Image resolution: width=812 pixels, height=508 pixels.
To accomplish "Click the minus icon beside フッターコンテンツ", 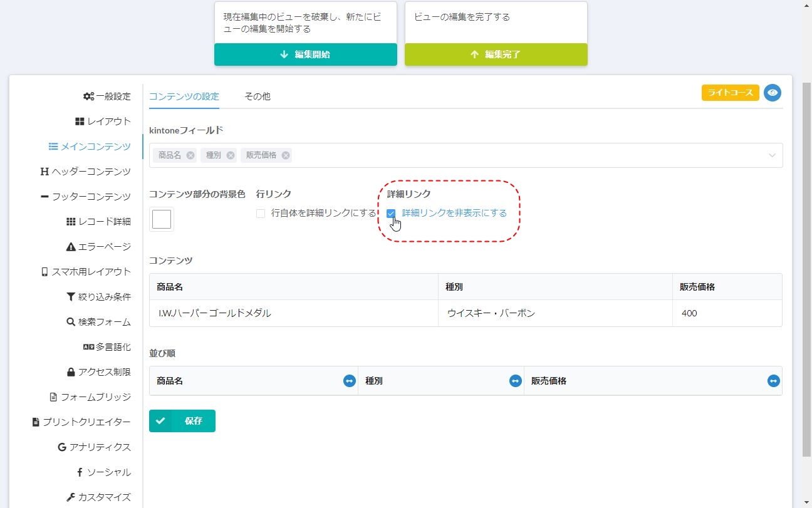I will click(44, 197).
